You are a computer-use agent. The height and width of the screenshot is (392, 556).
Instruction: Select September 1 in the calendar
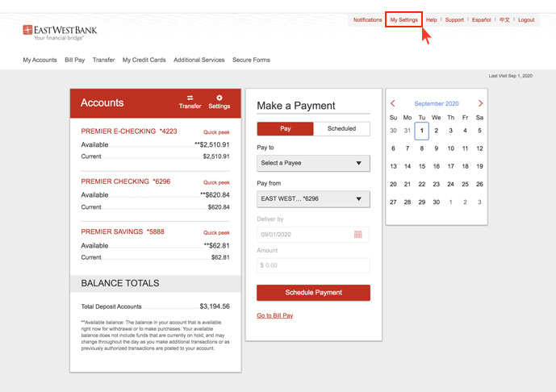421,131
